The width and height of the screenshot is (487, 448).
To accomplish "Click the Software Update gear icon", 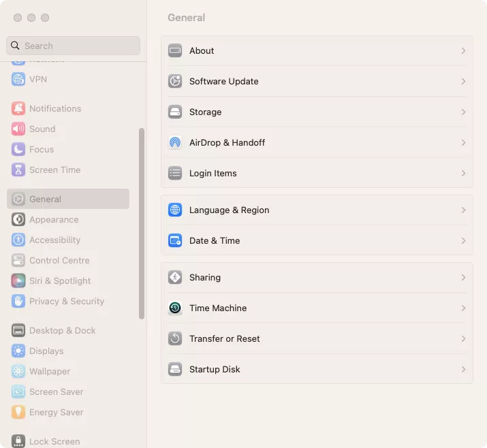I will tap(175, 81).
